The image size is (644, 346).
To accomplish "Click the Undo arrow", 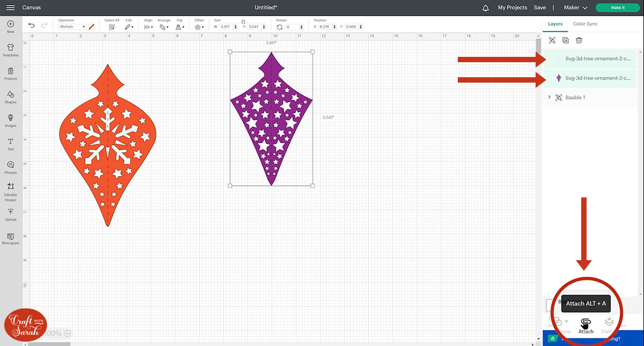I will 32,25.
